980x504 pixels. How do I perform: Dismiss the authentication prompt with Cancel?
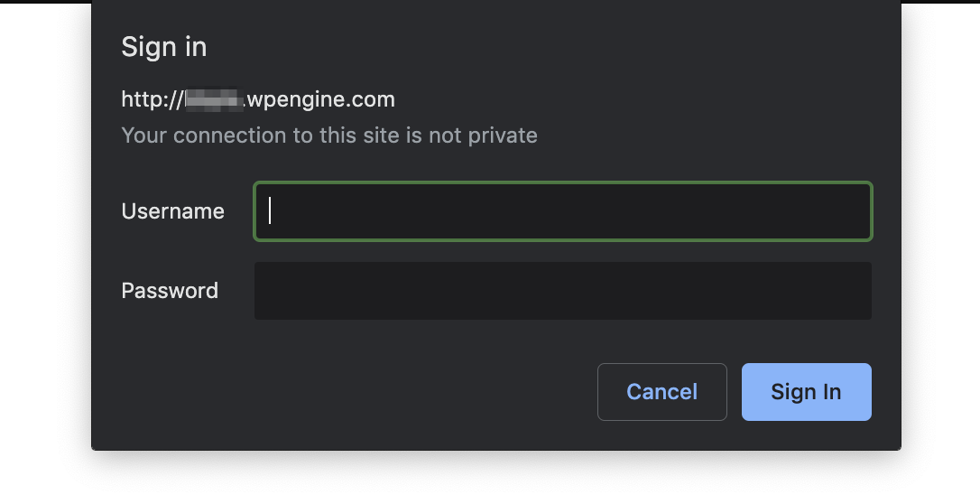pos(661,392)
